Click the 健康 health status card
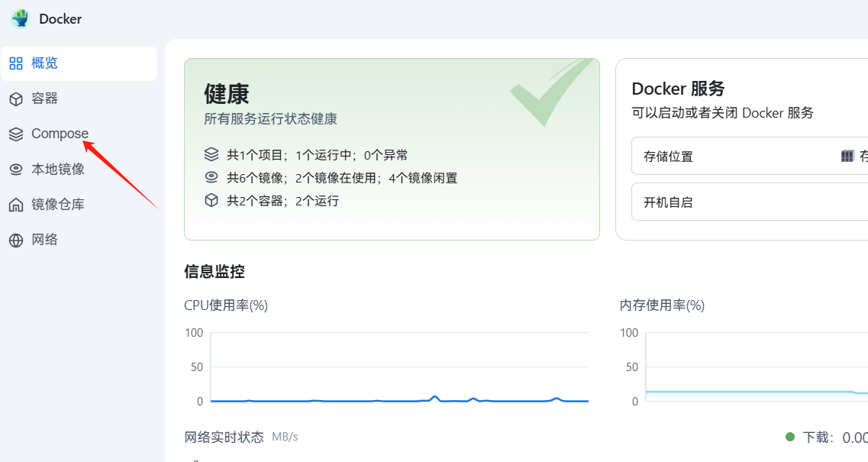The height and width of the screenshot is (462, 868). [x=392, y=150]
